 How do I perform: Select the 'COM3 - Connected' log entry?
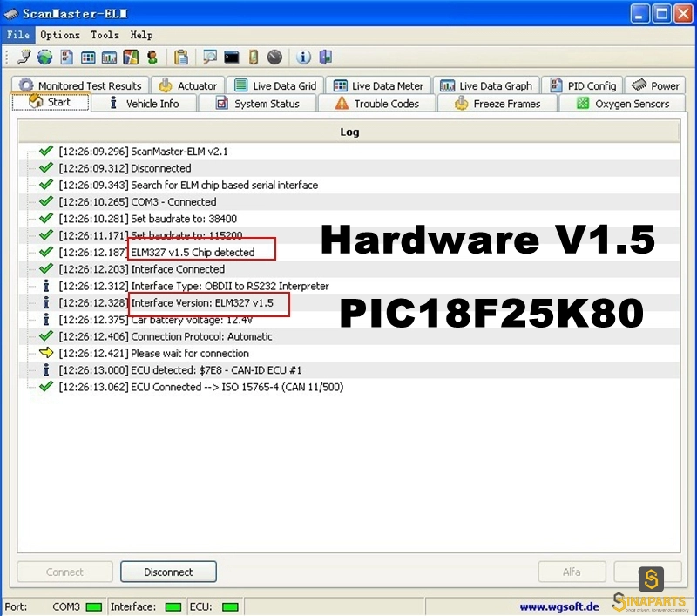click(x=349, y=202)
